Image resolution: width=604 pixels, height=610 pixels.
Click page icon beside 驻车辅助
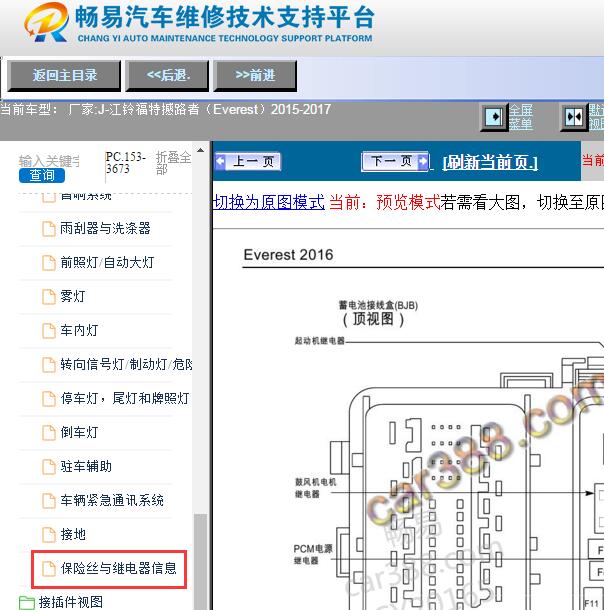49,466
